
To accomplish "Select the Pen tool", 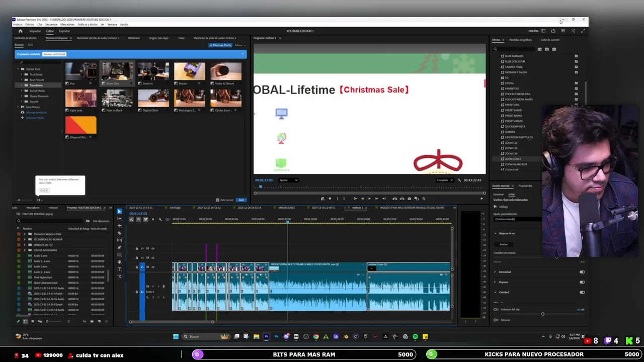I will 119,247.
